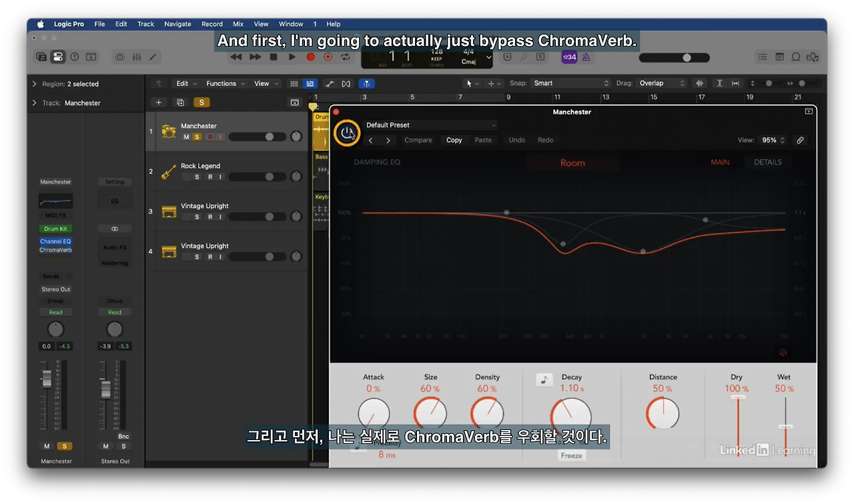
Task: Bypass ChromaVerb using its power button
Action: click(x=346, y=133)
